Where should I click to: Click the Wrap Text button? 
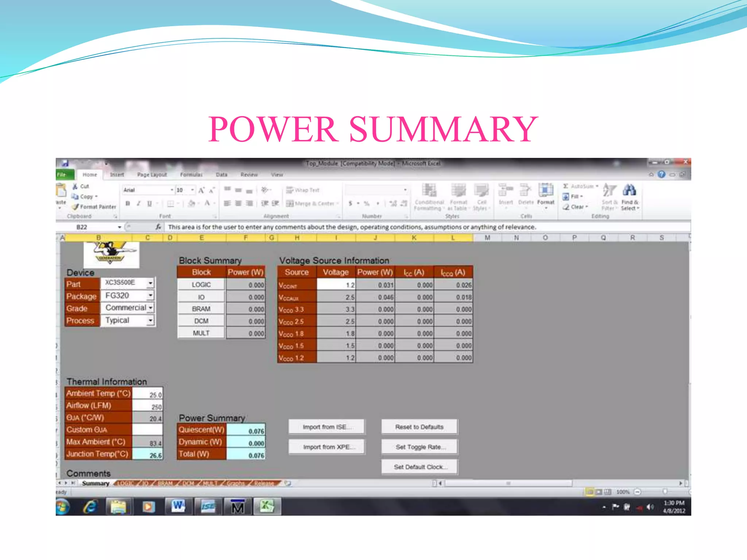(x=303, y=190)
